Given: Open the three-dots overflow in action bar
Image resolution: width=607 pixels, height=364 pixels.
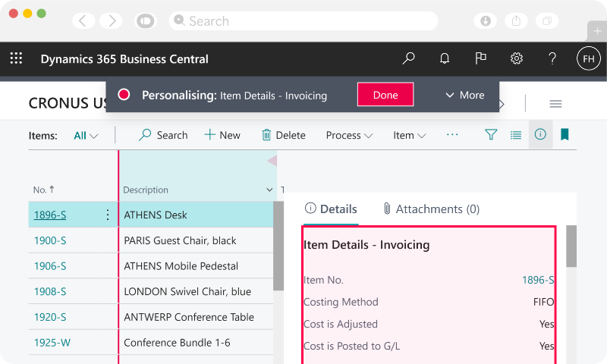Looking at the screenshot, I should pos(452,135).
